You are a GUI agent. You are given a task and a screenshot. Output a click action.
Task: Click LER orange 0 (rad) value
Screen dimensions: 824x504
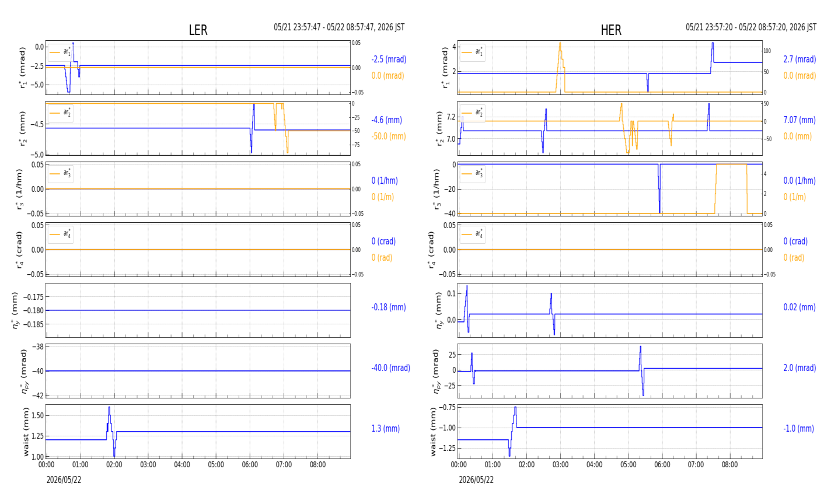[x=382, y=258]
